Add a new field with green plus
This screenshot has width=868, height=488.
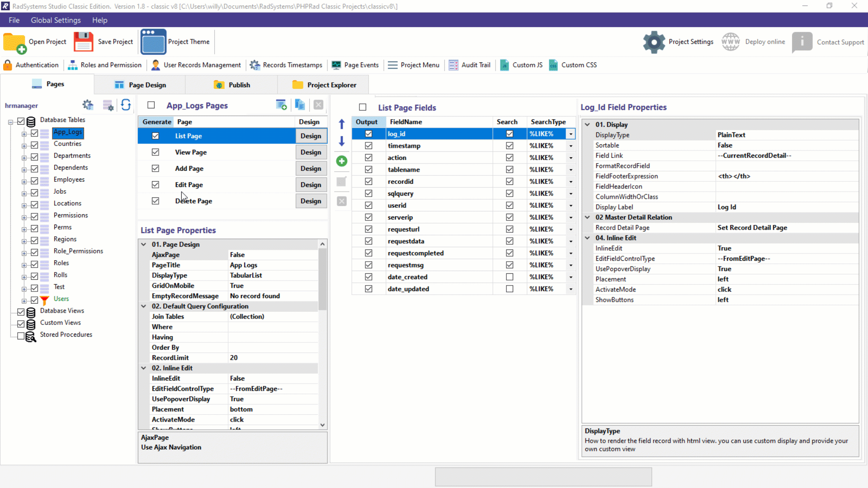pos(342,161)
